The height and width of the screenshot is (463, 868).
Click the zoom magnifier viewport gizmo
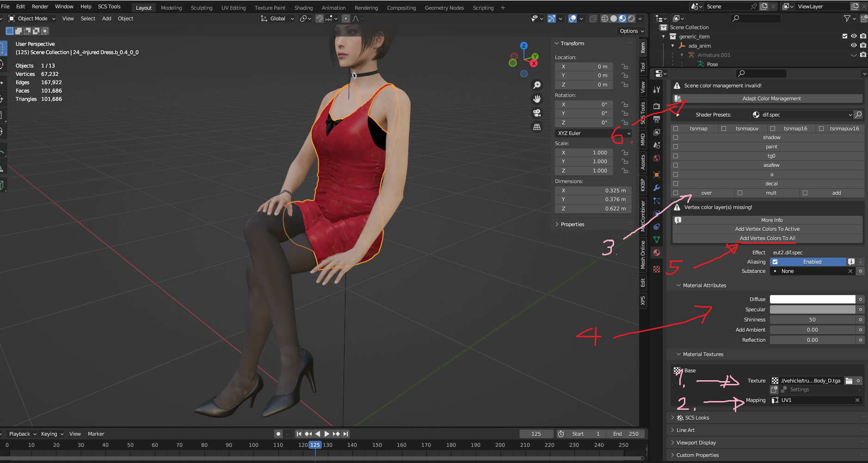pyautogui.click(x=537, y=85)
